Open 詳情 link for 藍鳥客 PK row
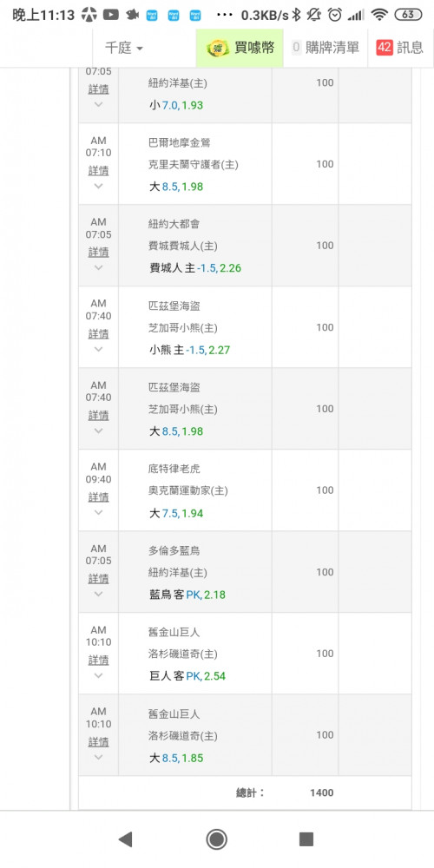 click(98, 579)
